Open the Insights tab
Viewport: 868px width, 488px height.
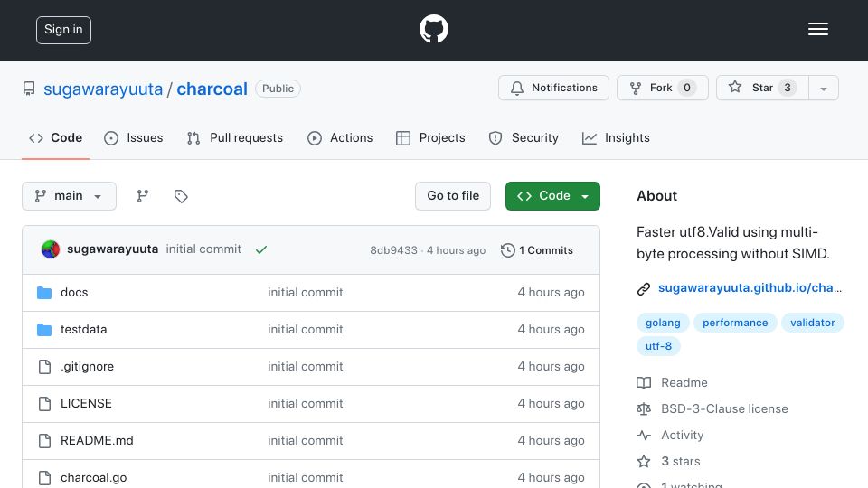pos(616,137)
